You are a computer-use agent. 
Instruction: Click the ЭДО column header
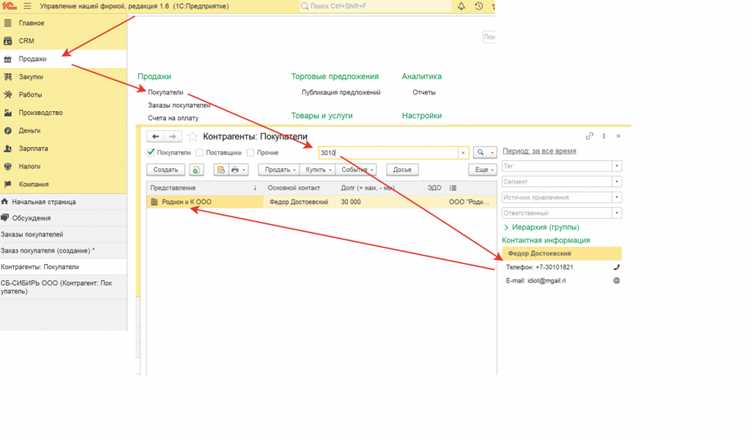tap(434, 188)
